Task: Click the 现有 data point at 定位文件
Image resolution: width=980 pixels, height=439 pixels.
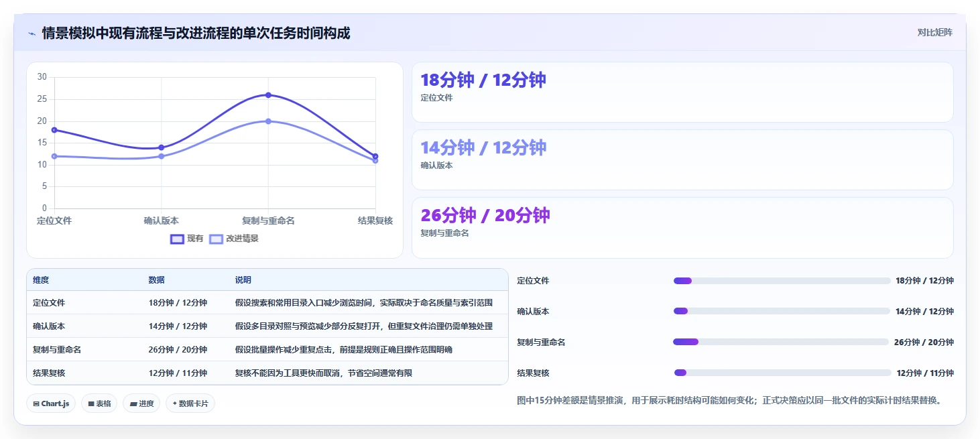Action: pos(54,130)
